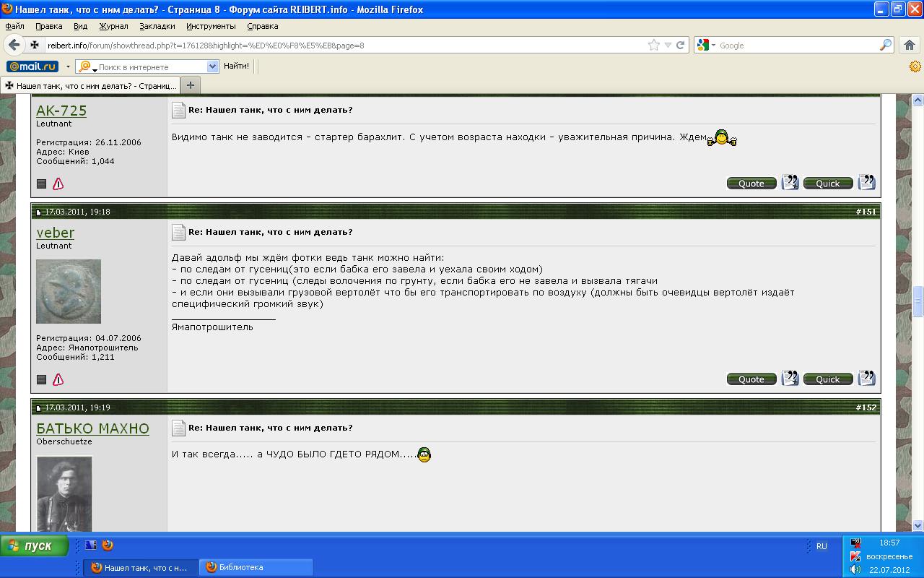The width and height of the screenshot is (924, 578).
Task: Go to the Firefox home page icon
Action: [x=909, y=45]
